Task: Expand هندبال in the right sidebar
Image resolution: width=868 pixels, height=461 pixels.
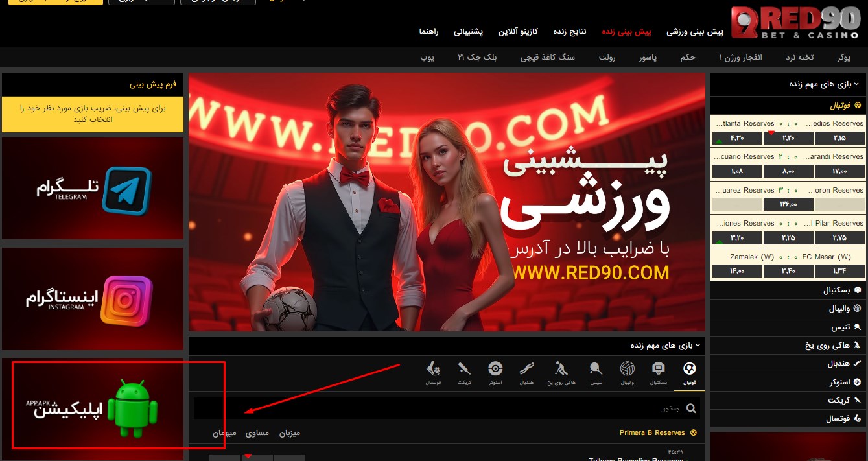Action: click(789, 364)
